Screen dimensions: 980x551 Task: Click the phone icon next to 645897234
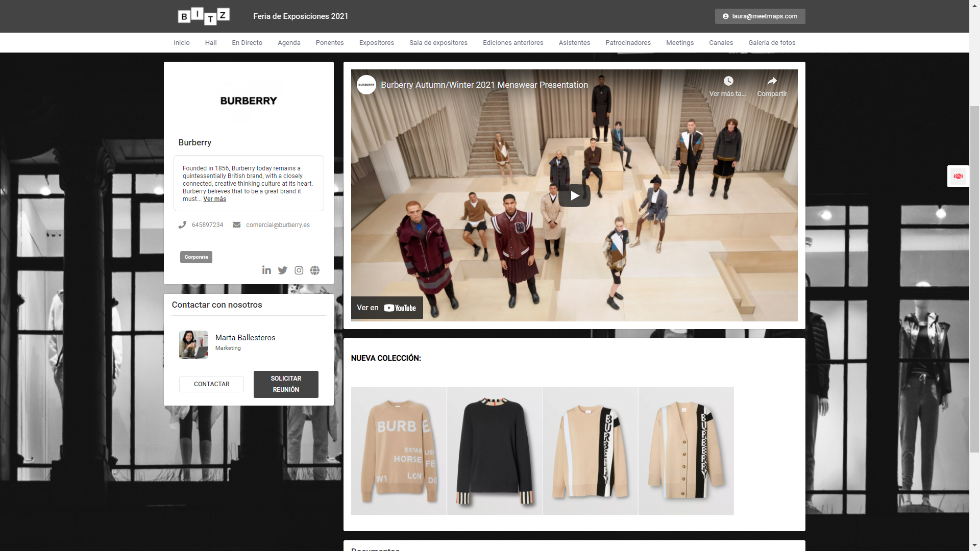tap(182, 225)
